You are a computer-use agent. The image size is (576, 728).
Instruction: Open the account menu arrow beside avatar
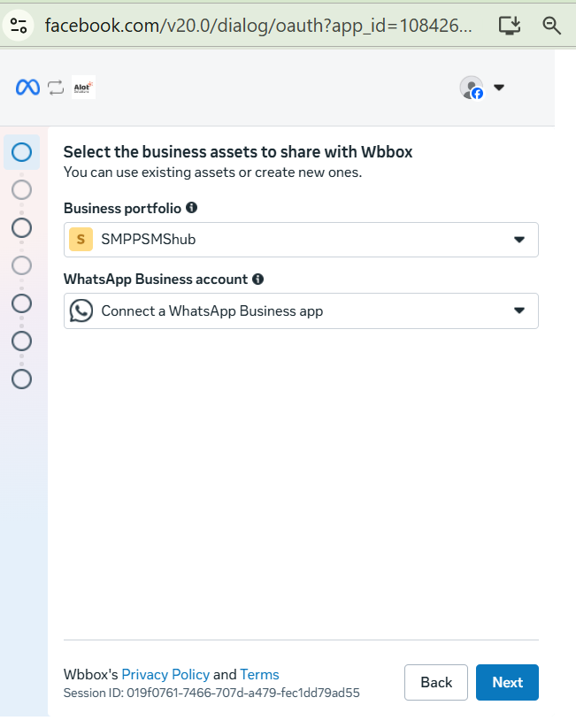pos(499,88)
